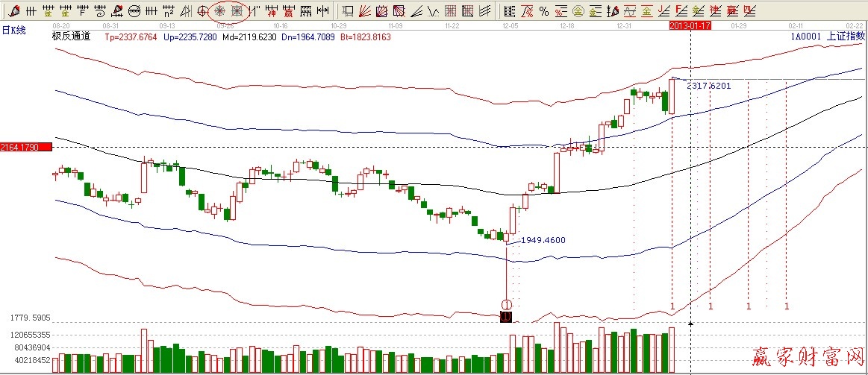Select the percent sign tool
Viewport: 868px width, 375px height.
click(544, 10)
